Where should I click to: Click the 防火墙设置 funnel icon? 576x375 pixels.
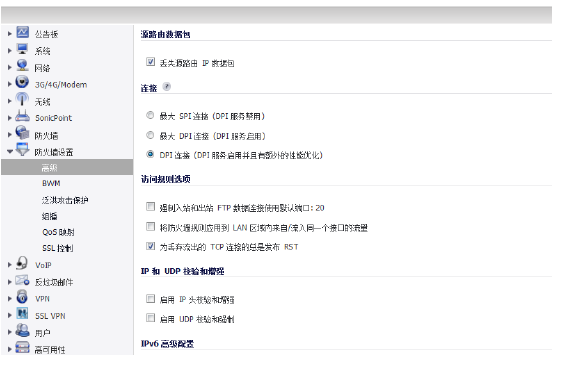22,149
